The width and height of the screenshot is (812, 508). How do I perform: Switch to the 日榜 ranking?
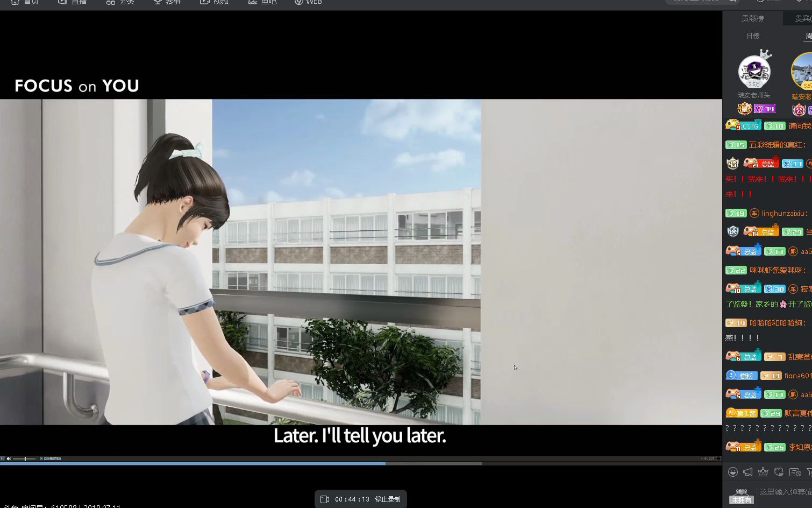753,36
